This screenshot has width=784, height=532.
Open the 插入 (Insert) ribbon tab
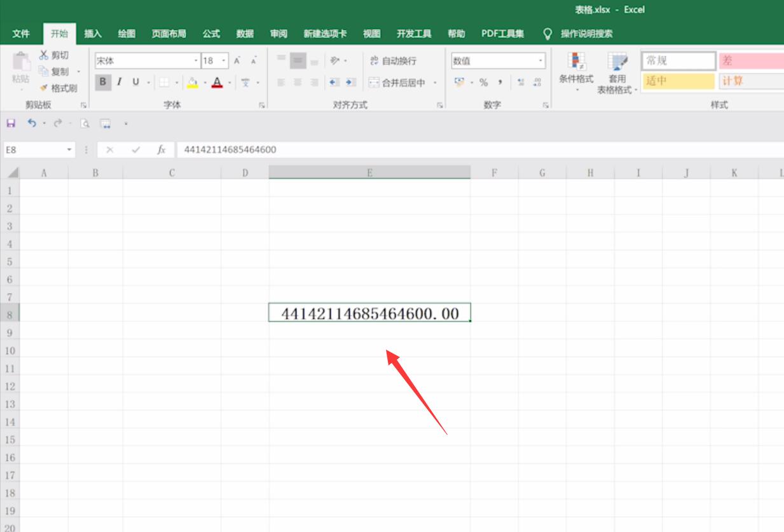(93, 34)
